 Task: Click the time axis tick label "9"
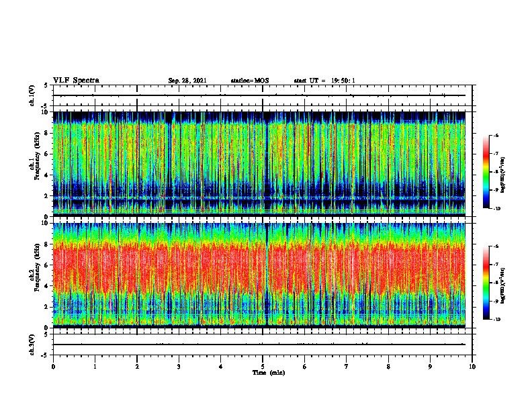click(x=430, y=367)
